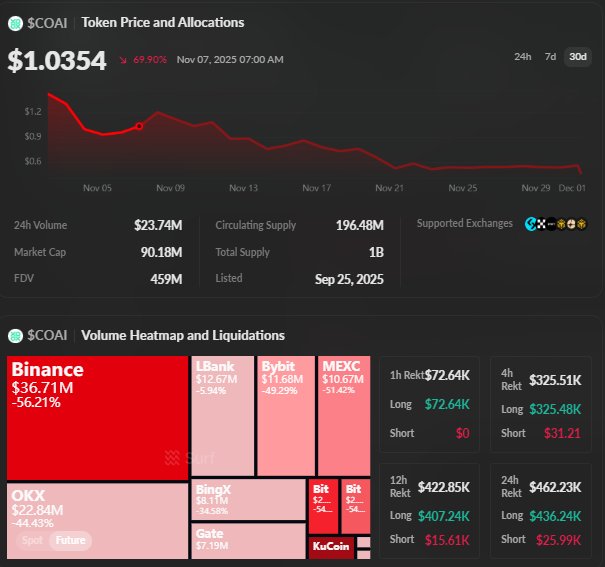Click the first blue exchange icon

coord(530,224)
